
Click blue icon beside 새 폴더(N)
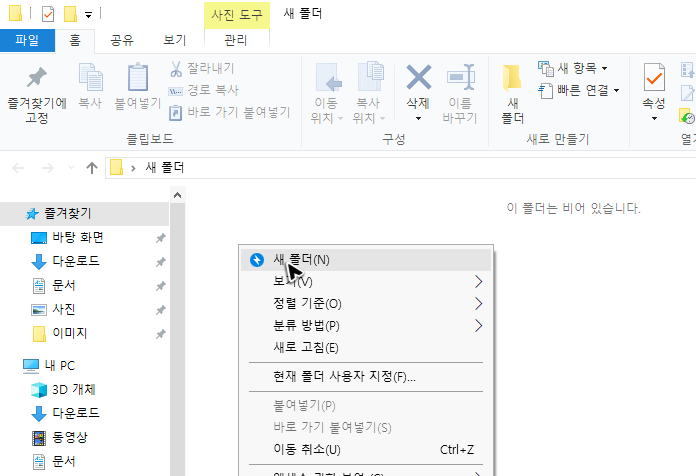click(257, 260)
